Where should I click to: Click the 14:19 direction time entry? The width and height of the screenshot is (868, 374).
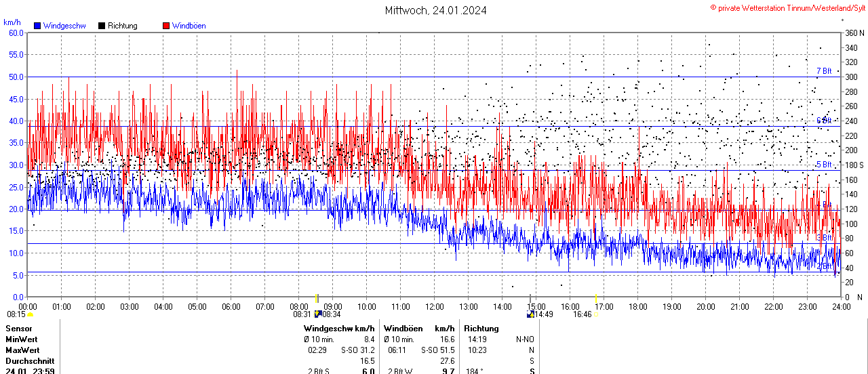(477, 339)
